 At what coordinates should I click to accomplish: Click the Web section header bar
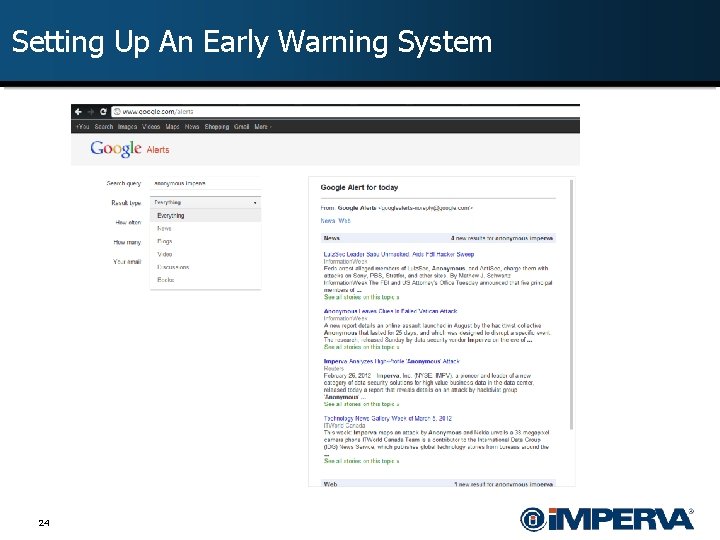coord(439,484)
